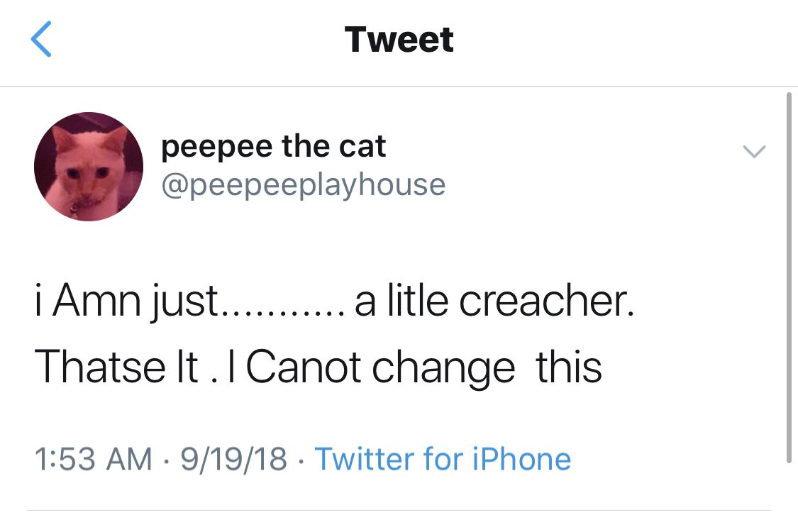The height and width of the screenshot is (532, 798).
Task: Open the tweet options chevron menu
Action: coord(753,151)
